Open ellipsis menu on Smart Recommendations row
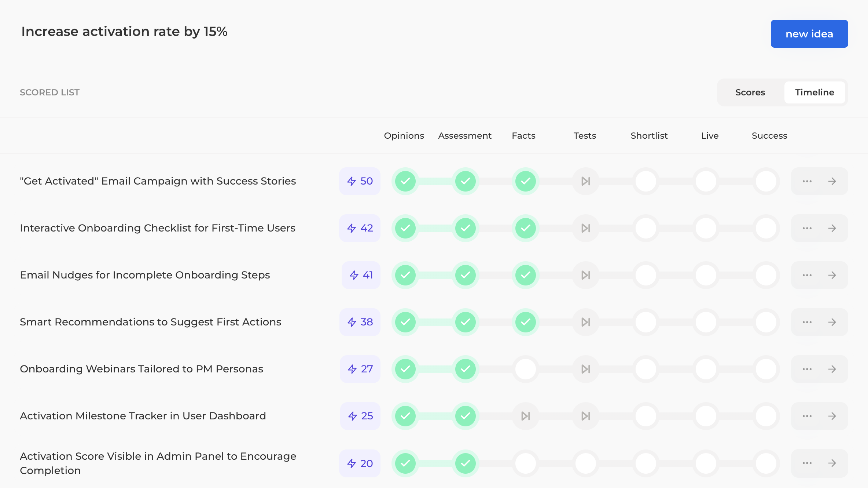 point(807,322)
